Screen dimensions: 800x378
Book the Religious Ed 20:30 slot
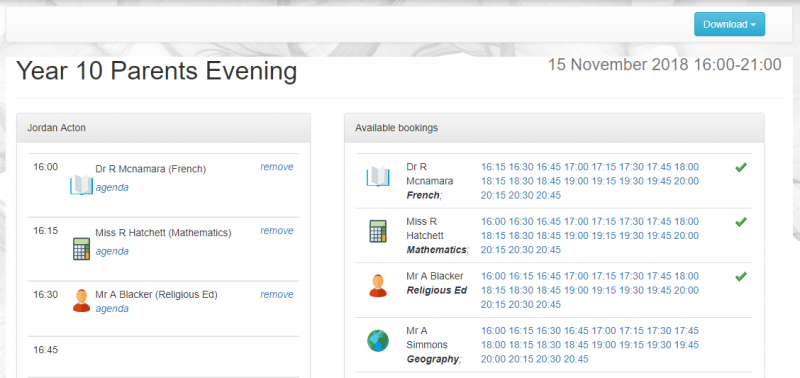point(520,305)
